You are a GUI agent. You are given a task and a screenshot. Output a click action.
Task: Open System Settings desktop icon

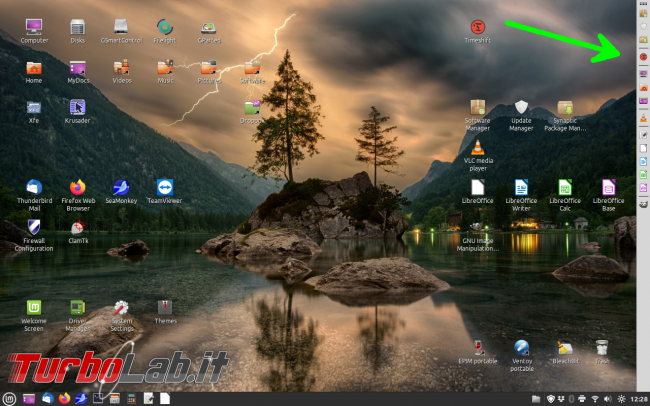click(121, 308)
